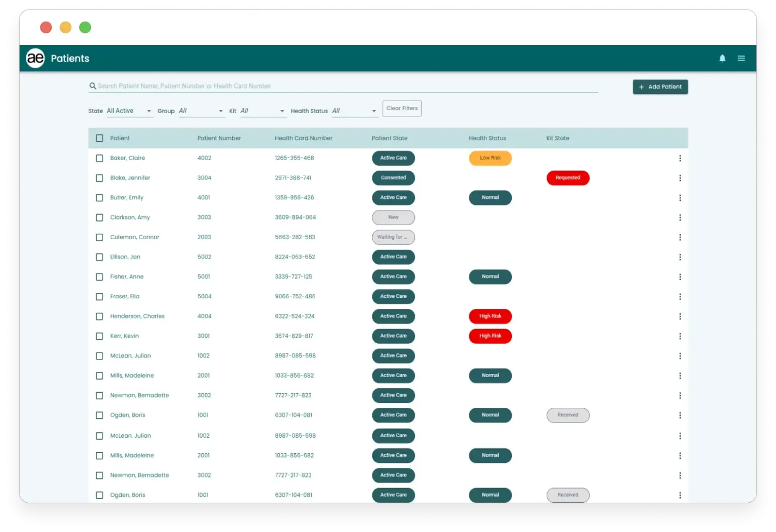Screen dimensions: 776x532
Task: Open the hamburger menu in the header
Action: click(x=741, y=58)
